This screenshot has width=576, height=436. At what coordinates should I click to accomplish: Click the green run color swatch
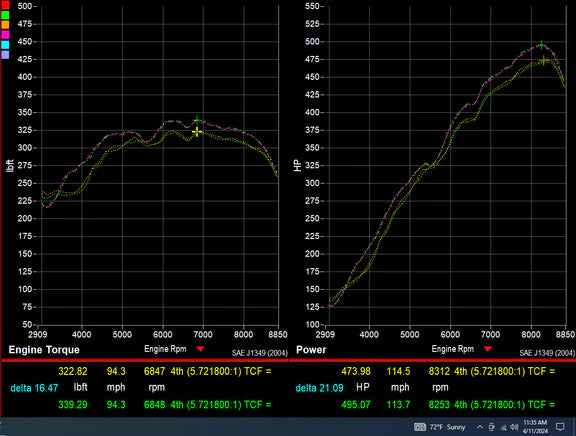point(5,15)
